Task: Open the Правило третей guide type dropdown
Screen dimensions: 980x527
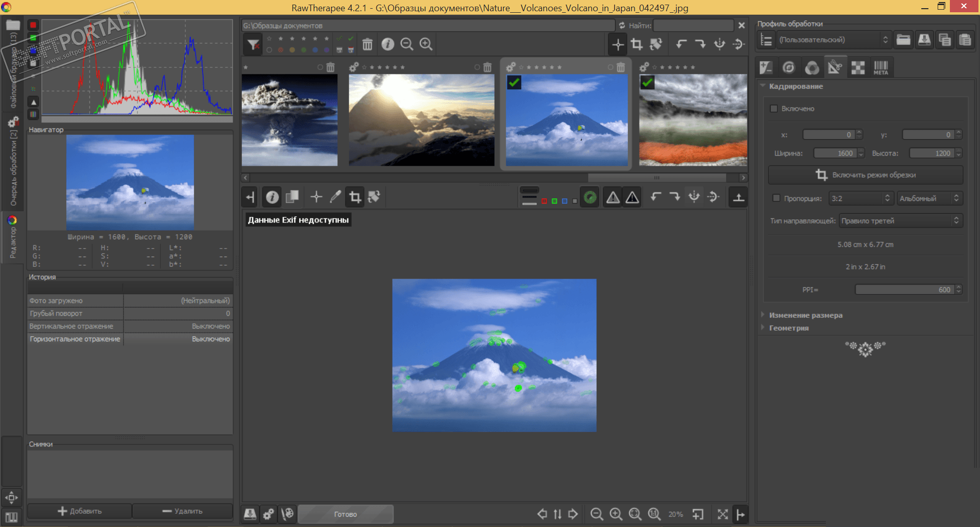Action: coord(900,220)
